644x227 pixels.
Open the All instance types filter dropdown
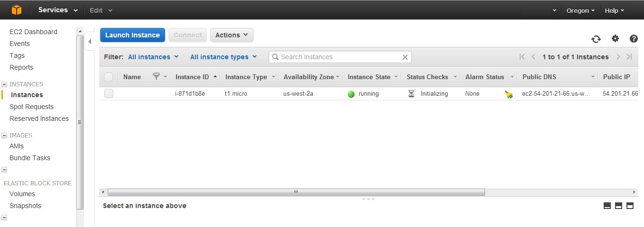point(224,57)
